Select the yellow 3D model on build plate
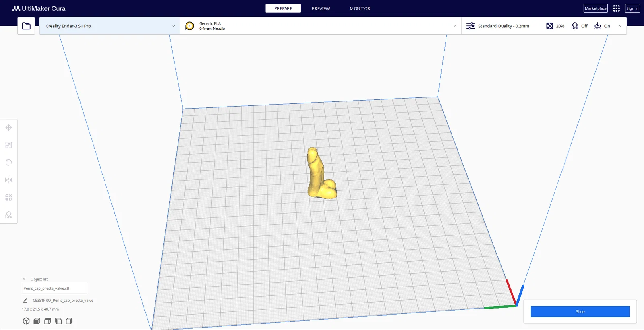 (322, 173)
